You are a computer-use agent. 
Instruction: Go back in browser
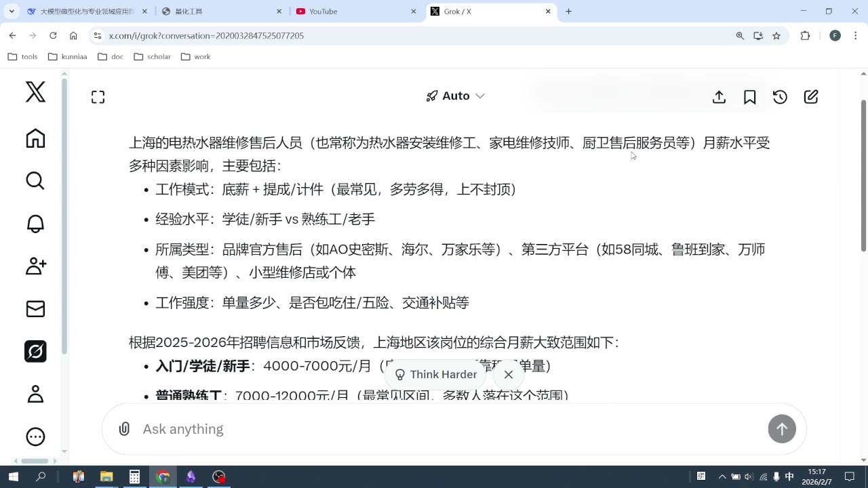12,36
